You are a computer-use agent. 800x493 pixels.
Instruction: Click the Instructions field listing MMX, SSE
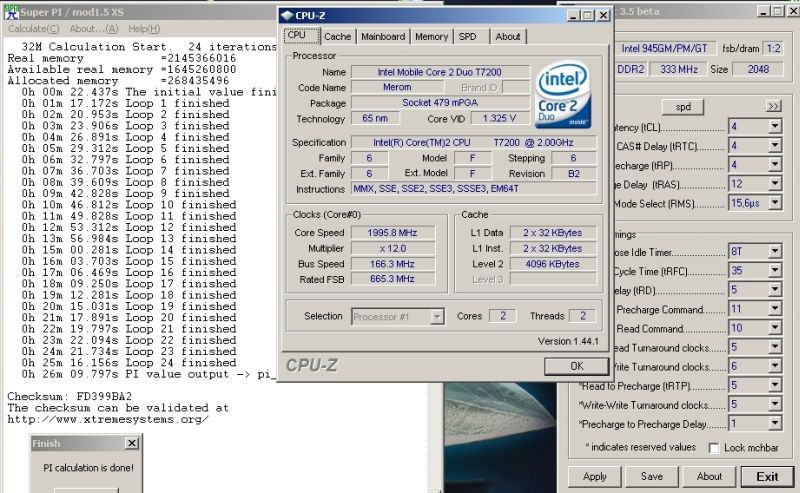pyautogui.click(x=473, y=189)
